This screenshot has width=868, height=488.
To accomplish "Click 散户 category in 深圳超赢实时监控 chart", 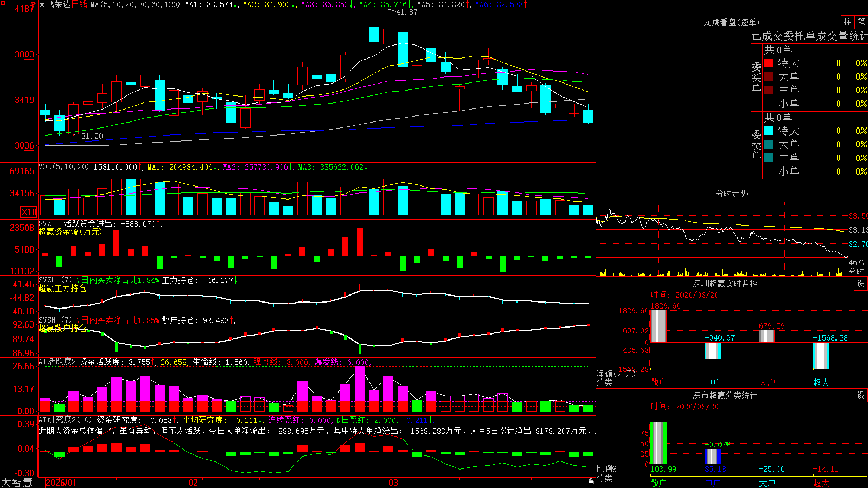I will (x=659, y=382).
